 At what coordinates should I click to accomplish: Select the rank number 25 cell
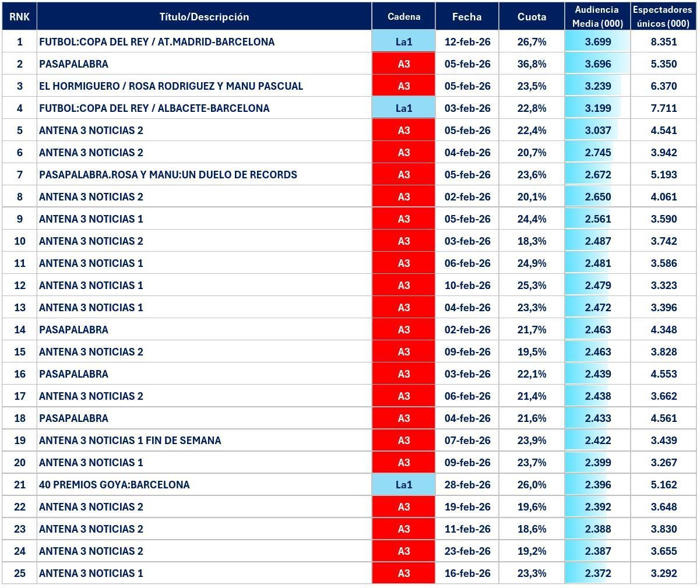coord(19,573)
